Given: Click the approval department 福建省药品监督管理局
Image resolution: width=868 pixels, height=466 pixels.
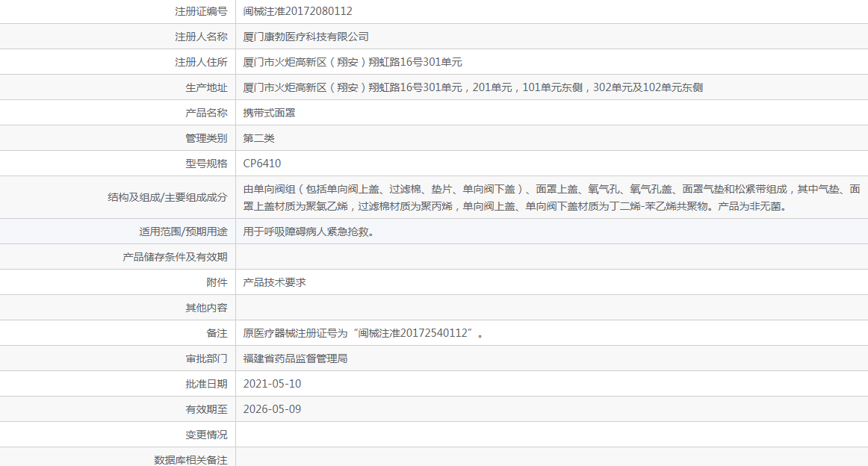Looking at the screenshot, I should point(295,358).
